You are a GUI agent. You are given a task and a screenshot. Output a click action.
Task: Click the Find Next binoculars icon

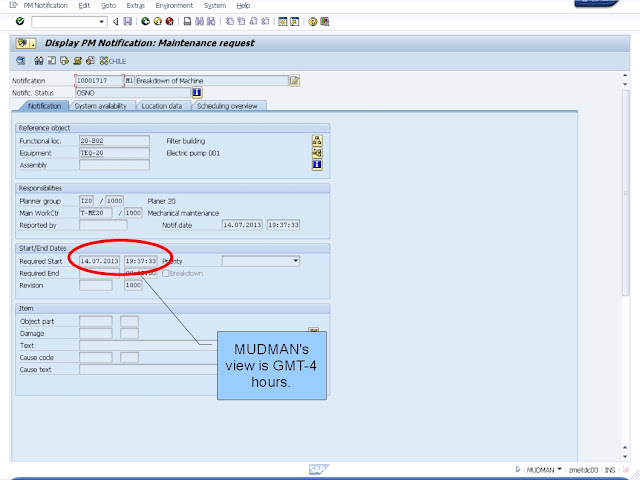[211, 21]
